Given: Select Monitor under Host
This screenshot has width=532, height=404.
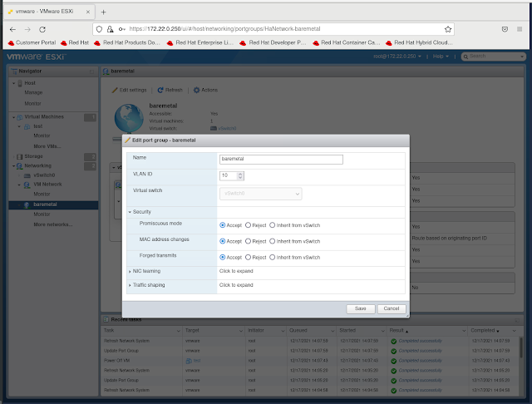Looking at the screenshot, I should tap(32, 103).
